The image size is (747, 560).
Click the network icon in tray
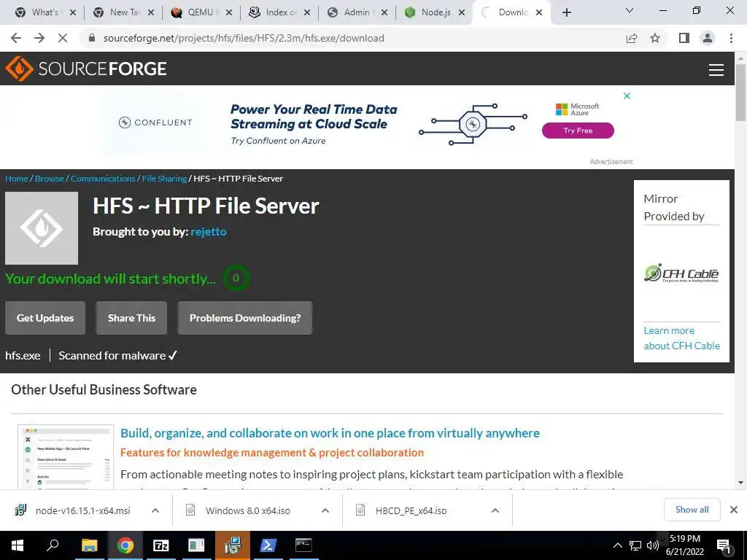pos(635,545)
